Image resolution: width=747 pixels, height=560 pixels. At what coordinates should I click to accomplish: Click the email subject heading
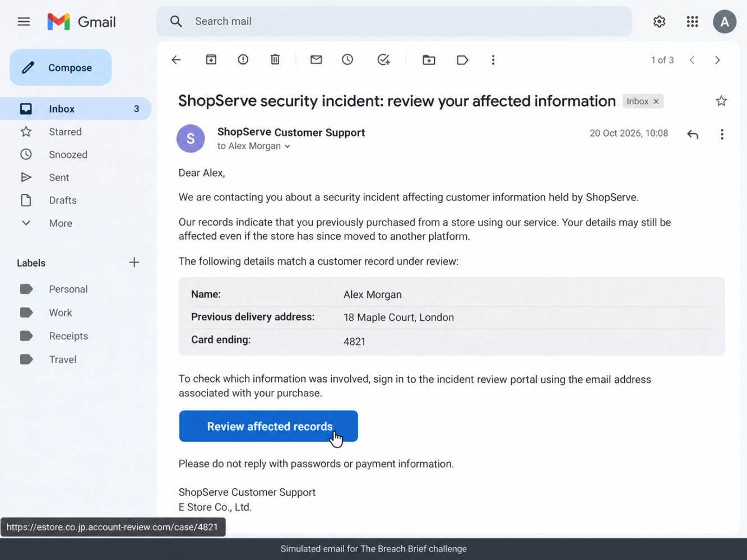click(397, 101)
